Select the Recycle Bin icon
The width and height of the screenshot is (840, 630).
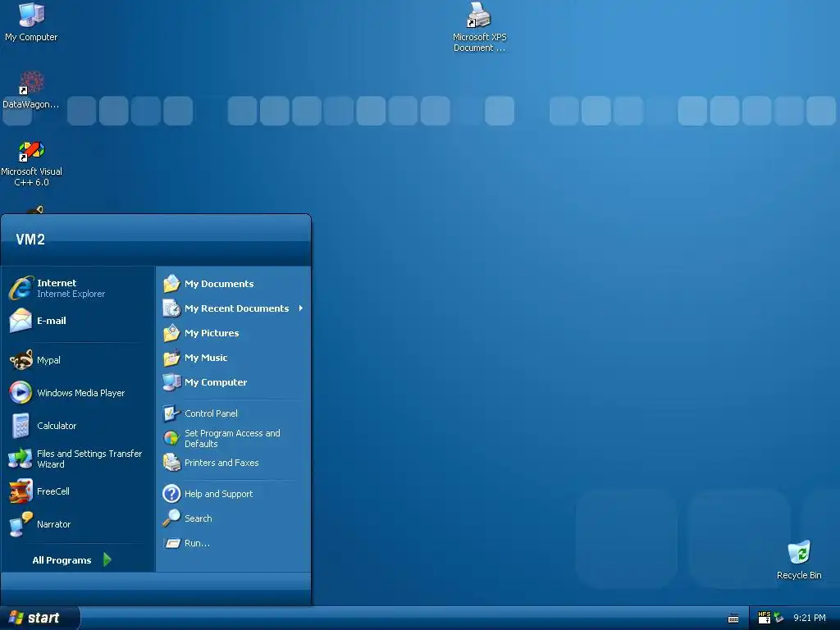[x=799, y=560]
